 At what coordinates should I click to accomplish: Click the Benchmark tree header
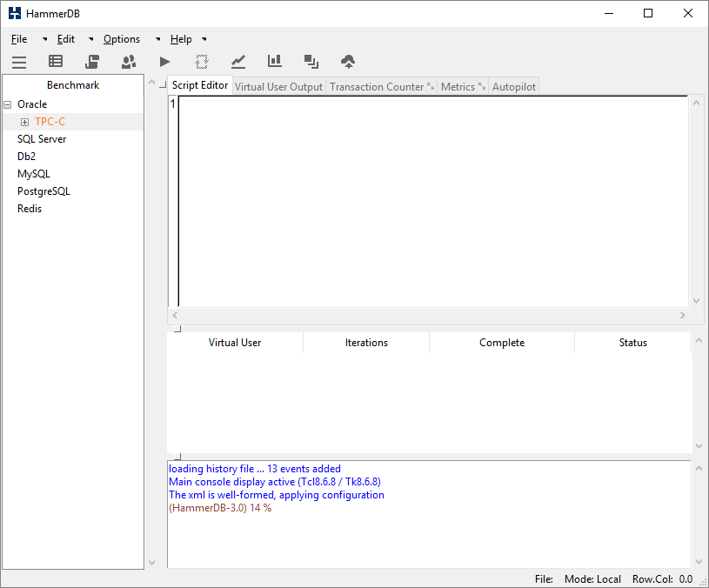73,85
